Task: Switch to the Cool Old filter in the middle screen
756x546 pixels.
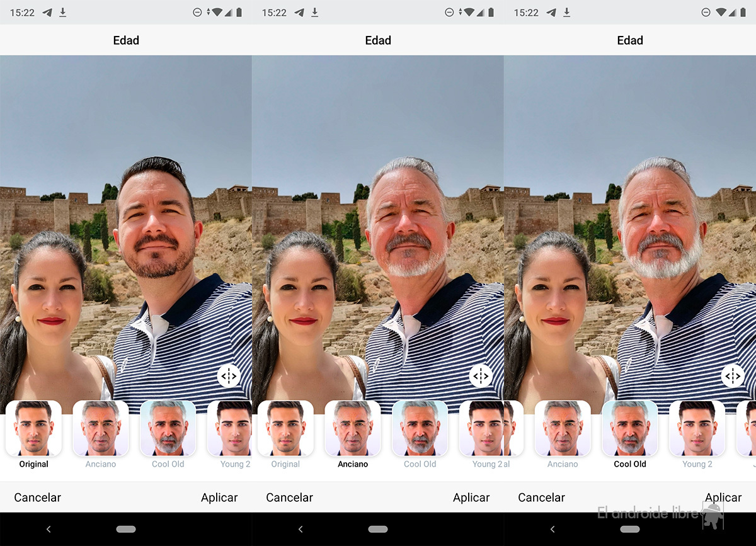Action: click(420, 428)
